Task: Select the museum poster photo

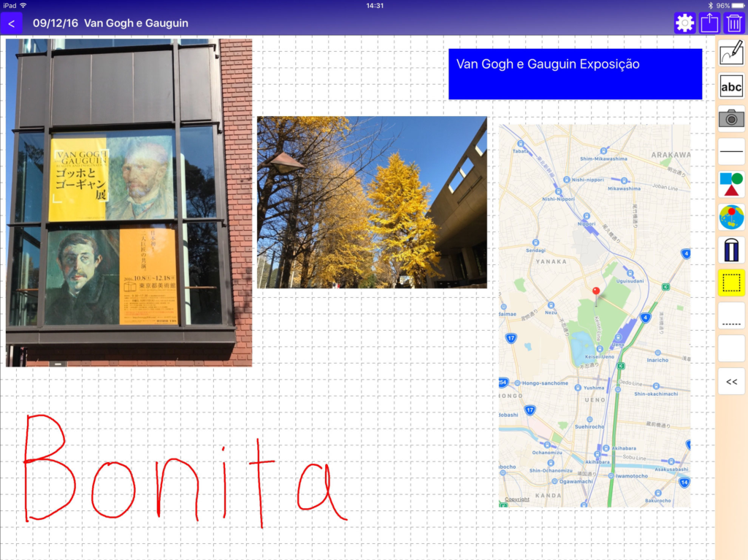Action: click(x=129, y=202)
